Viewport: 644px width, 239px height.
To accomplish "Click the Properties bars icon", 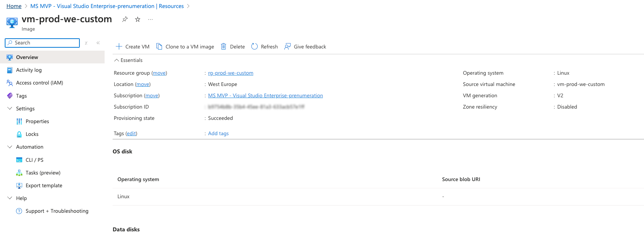I will 19,121.
